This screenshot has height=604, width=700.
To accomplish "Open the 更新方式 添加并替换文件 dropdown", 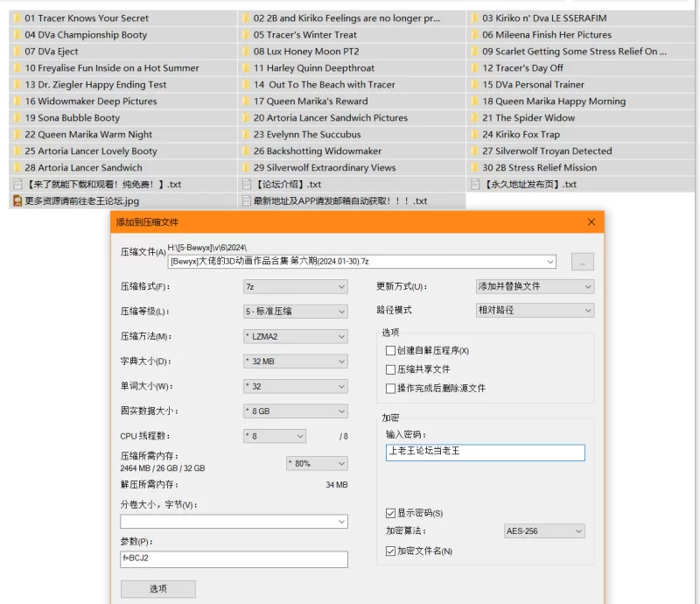I will [535, 286].
